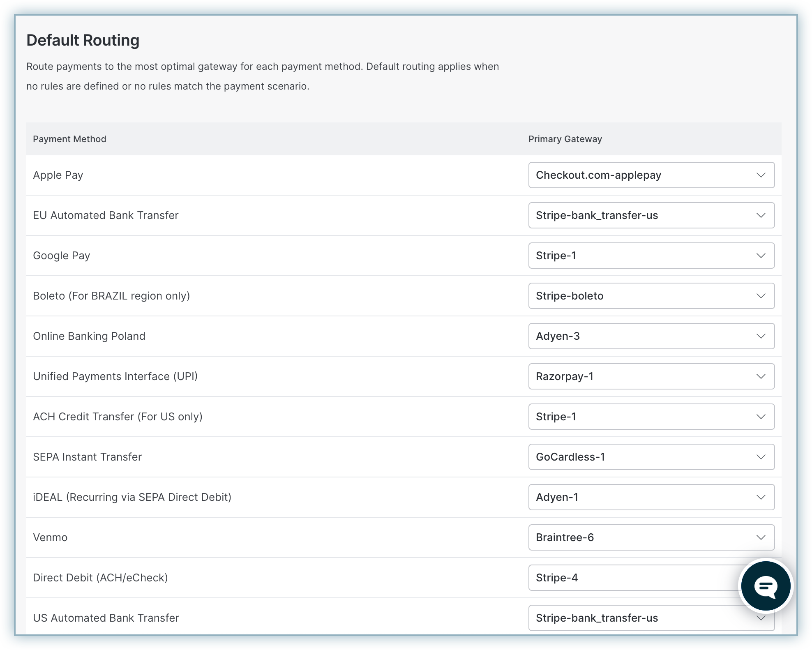Click chevron icon for iDEAL gateway
Screen dimensions: 812x650
coord(761,497)
